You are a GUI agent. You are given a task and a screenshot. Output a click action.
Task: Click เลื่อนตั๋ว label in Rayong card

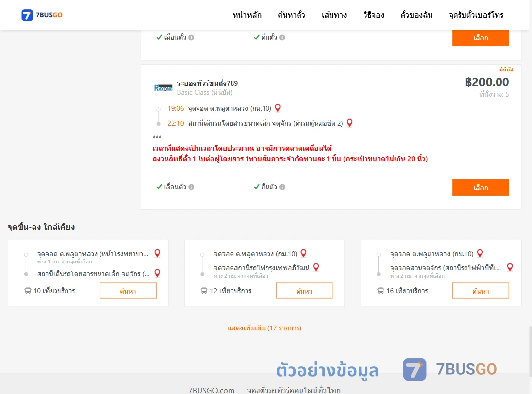coord(175,187)
